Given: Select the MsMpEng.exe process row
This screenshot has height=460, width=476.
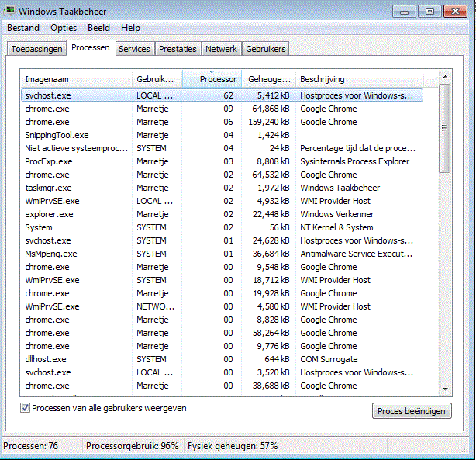Looking at the screenshot, I should click(51, 254).
